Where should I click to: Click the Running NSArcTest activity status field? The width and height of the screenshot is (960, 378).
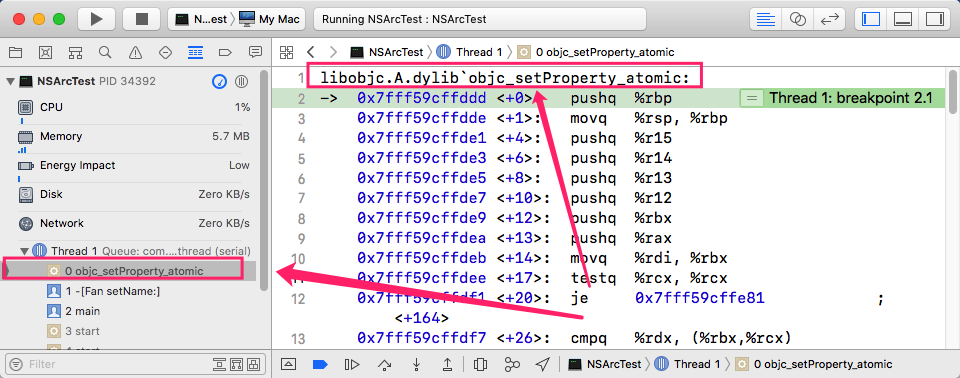click(479, 19)
